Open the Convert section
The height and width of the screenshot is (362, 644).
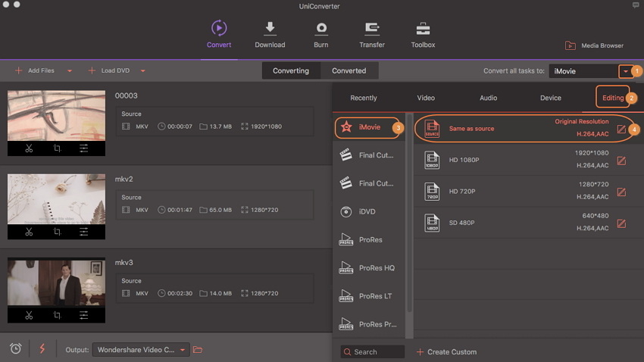[219, 34]
